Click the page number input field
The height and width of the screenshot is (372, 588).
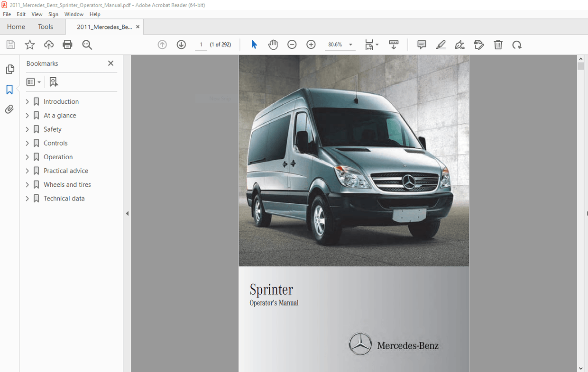201,44
